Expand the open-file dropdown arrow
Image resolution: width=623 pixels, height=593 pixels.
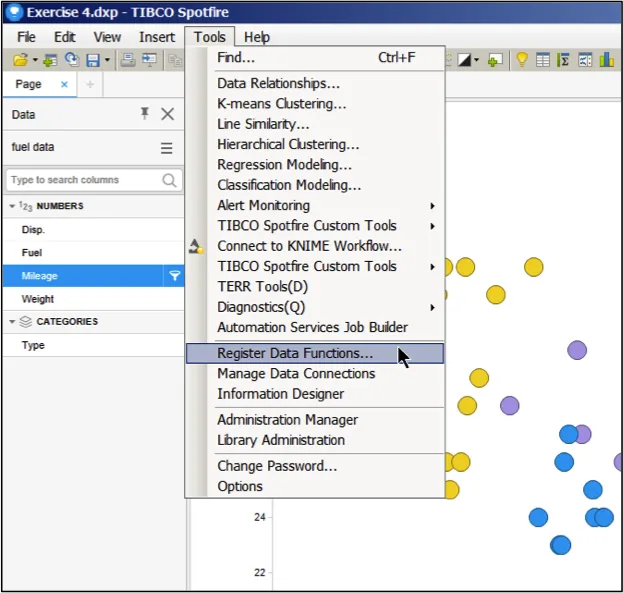[x=35, y=60]
